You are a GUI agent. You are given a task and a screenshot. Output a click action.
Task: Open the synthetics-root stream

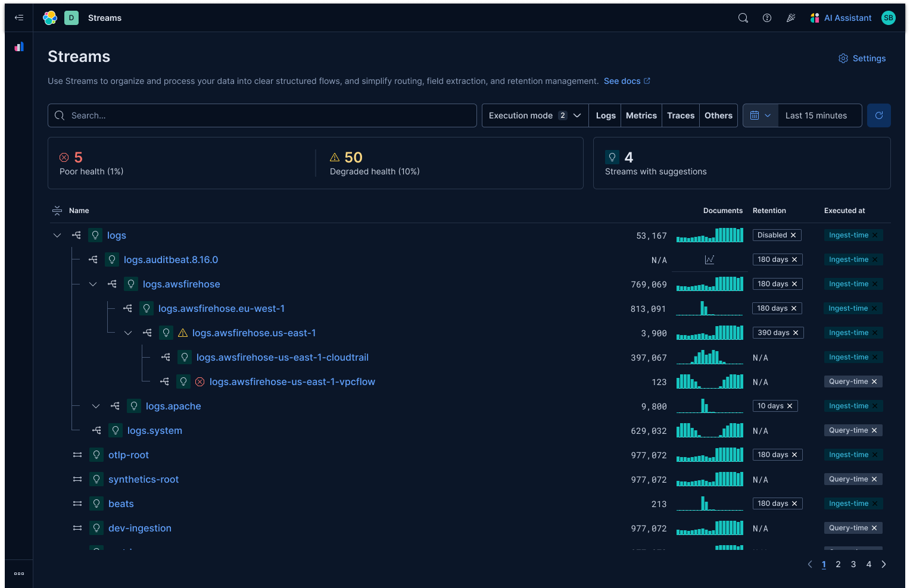tap(144, 479)
